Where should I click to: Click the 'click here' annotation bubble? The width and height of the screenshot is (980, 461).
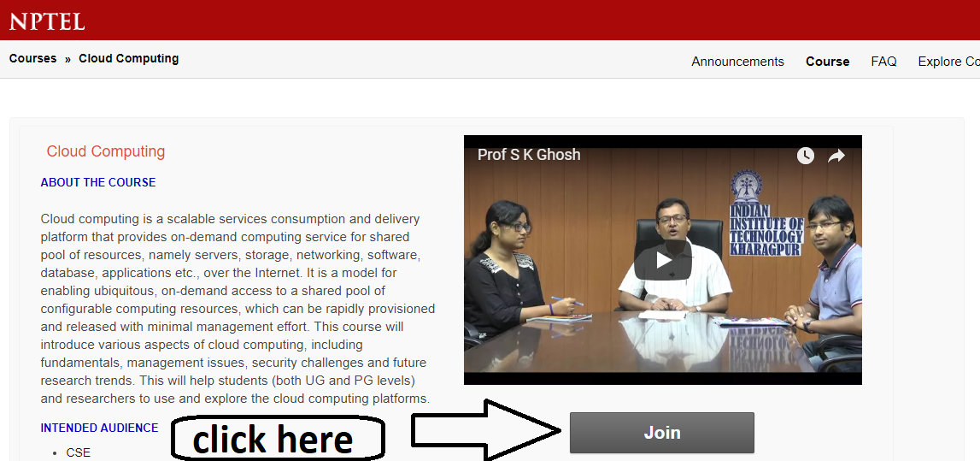click(278, 439)
